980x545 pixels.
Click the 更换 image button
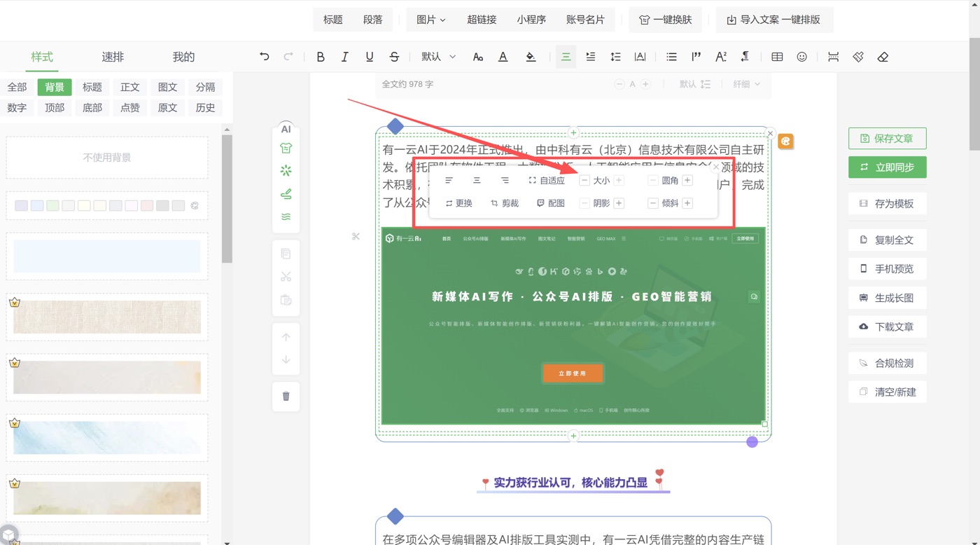pyautogui.click(x=459, y=203)
